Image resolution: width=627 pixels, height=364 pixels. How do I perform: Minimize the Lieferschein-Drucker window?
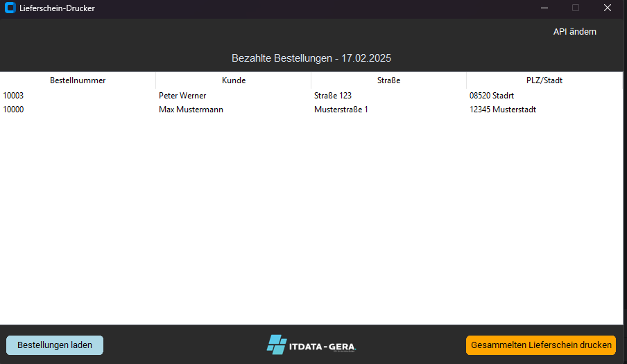pyautogui.click(x=543, y=8)
